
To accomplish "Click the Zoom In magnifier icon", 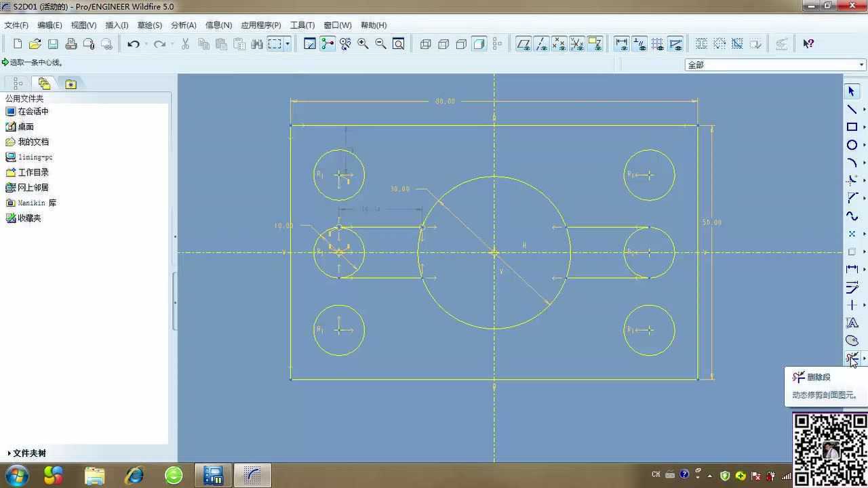I will point(363,44).
